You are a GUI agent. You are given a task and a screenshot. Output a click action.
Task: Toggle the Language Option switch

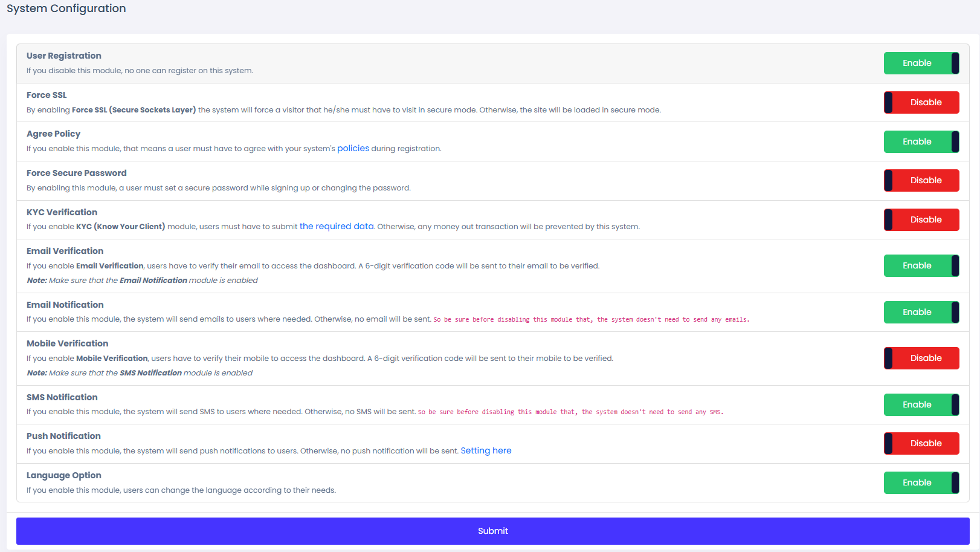coord(921,483)
